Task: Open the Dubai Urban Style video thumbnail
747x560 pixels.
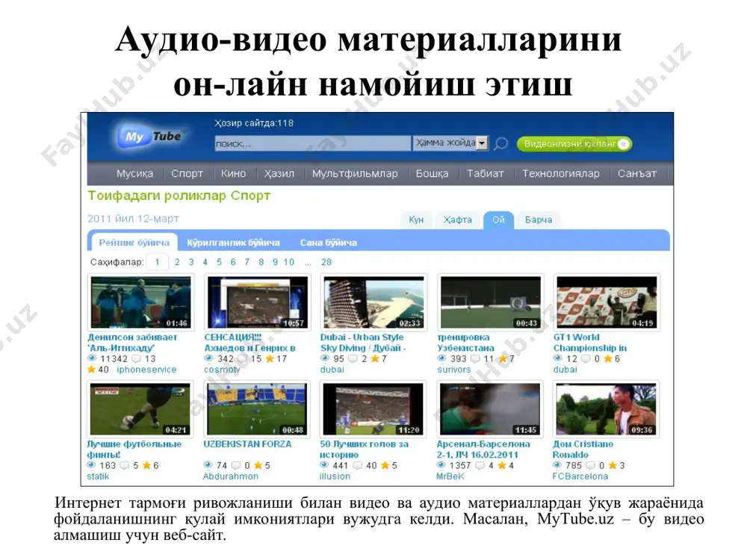Action: tap(373, 302)
